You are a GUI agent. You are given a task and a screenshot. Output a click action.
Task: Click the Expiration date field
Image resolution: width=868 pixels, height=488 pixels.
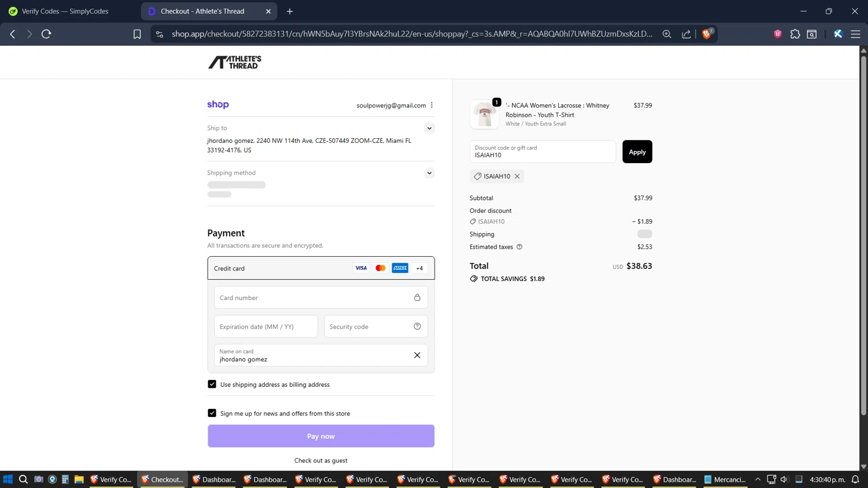tap(266, 327)
